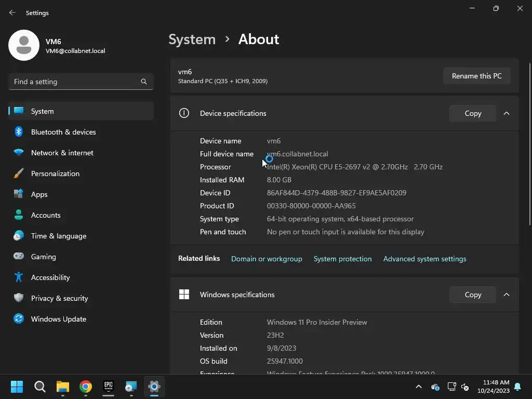Click the Installed RAM value 8.00 GB
The width and height of the screenshot is (532, 399).
(279, 180)
